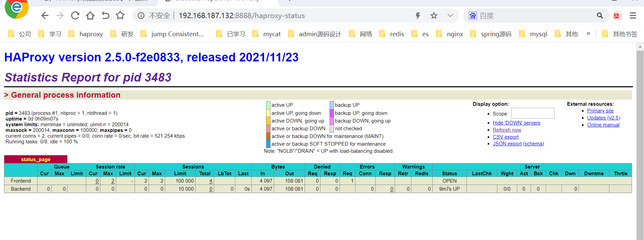Click the browser back arrow
The height and width of the screenshot is (240, 644).
[x=45, y=15]
